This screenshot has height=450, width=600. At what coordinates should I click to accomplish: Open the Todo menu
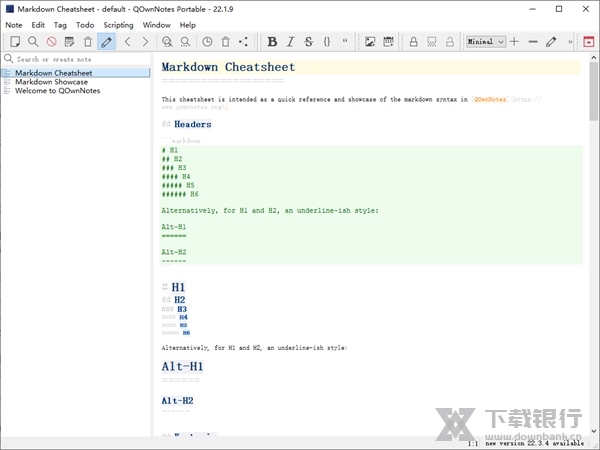[x=84, y=24]
